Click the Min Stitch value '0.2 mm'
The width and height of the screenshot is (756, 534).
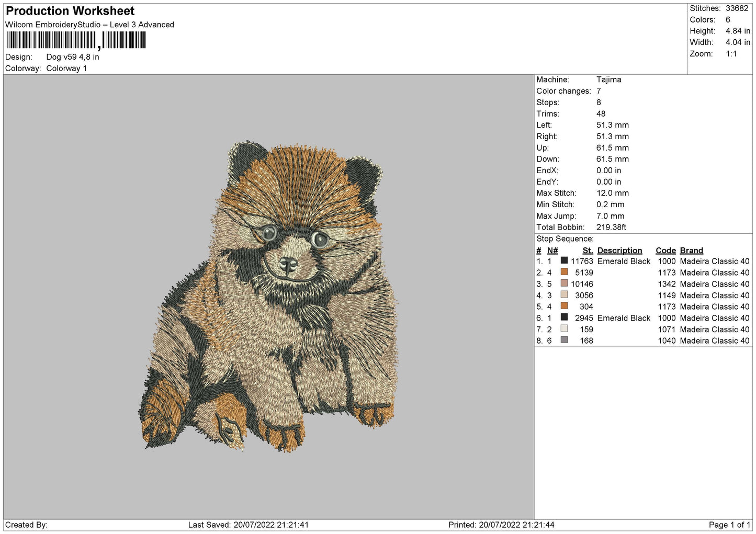point(611,204)
